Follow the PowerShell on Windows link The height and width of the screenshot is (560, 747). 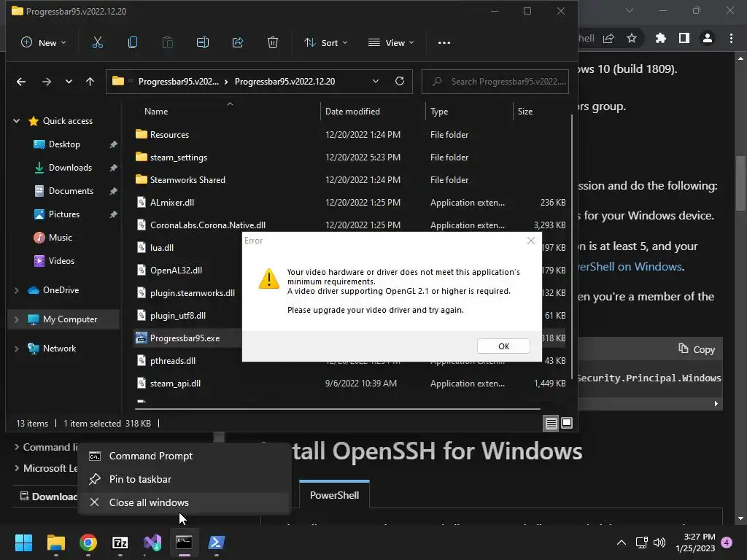(631, 267)
